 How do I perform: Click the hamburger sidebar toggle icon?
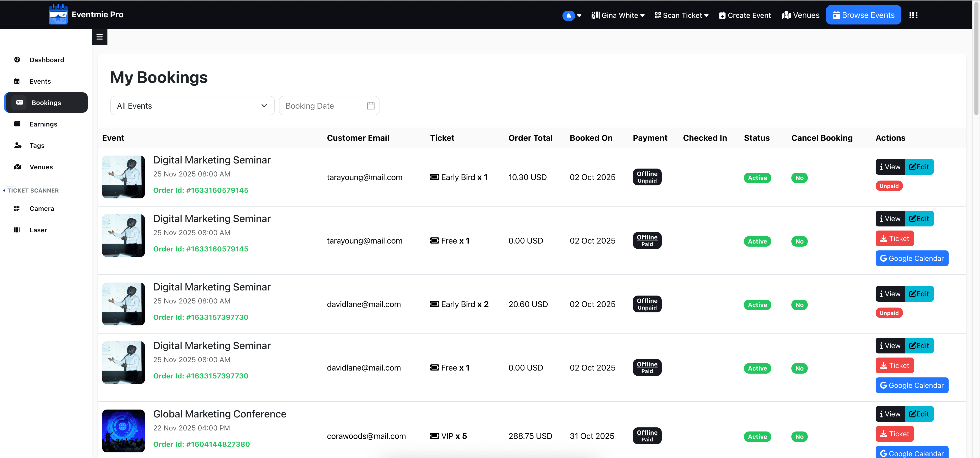pos(99,37)
